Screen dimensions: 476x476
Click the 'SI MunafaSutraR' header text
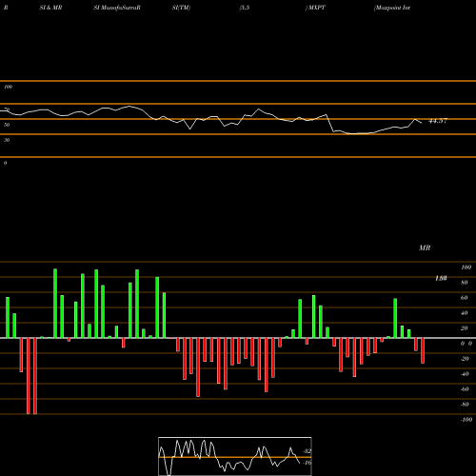point(117,8)
